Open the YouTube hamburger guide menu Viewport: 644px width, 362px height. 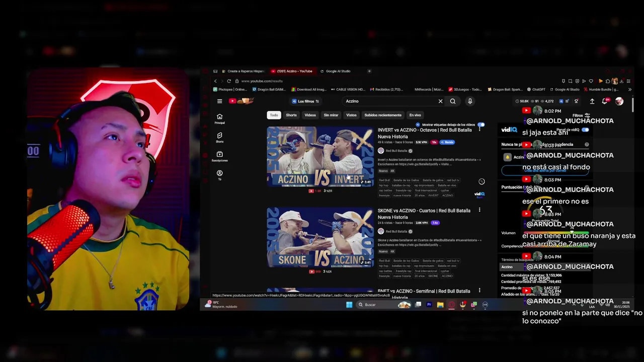(219, 101)
